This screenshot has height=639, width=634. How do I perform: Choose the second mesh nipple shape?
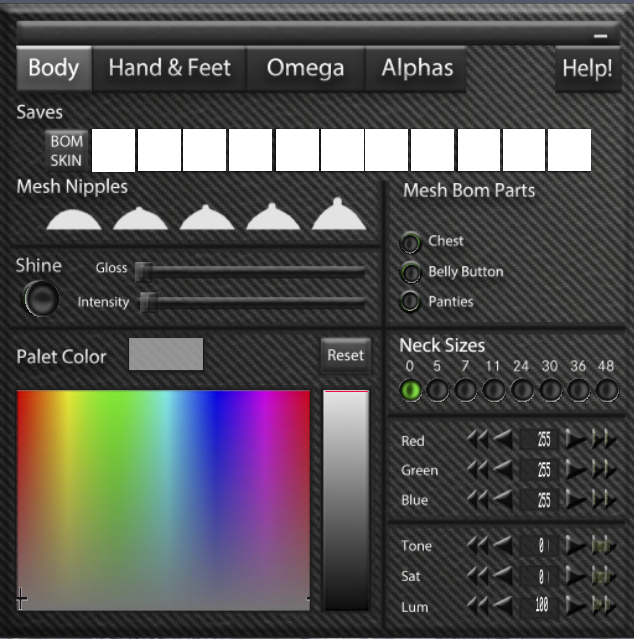140,219
